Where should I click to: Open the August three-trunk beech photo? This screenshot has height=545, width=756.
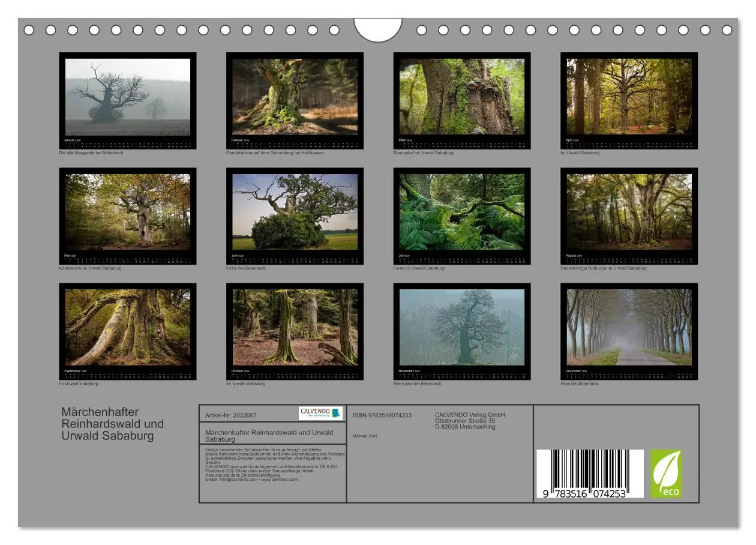[x=629, y=212]
